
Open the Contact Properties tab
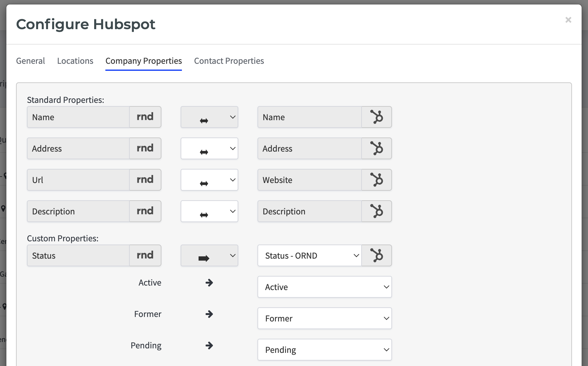click(229, 61)
